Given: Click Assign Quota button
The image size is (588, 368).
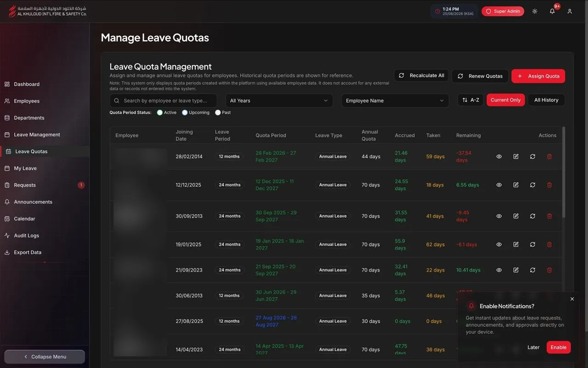Looking at the screenshot, I should coord(538,76).
